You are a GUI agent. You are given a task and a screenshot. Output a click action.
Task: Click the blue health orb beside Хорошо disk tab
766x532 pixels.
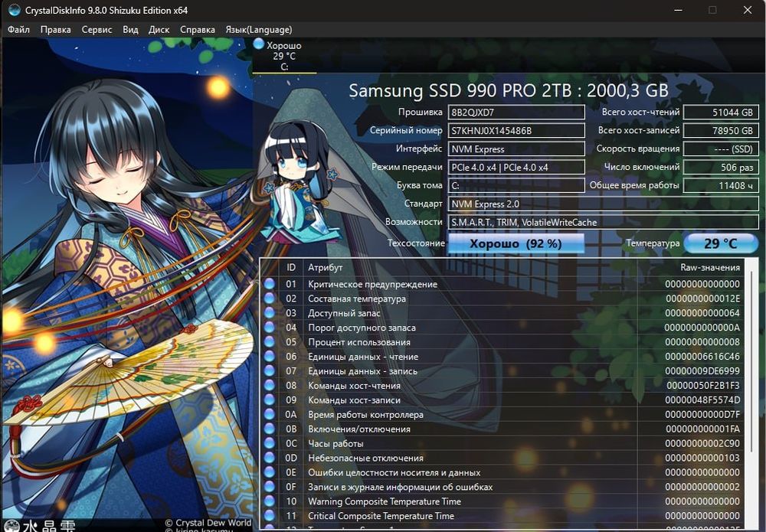[x=259, y=45]
